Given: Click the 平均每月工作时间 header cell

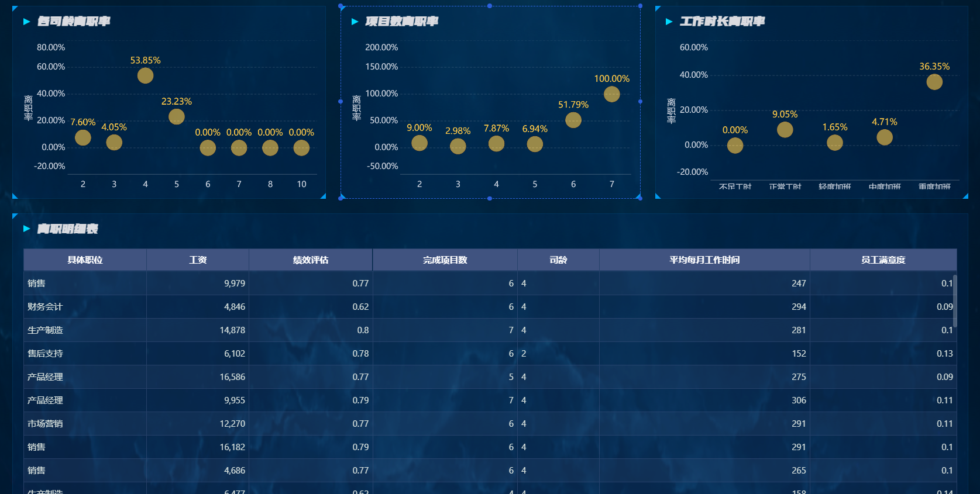Looking at the screenshot, I should tap(704, 260).
